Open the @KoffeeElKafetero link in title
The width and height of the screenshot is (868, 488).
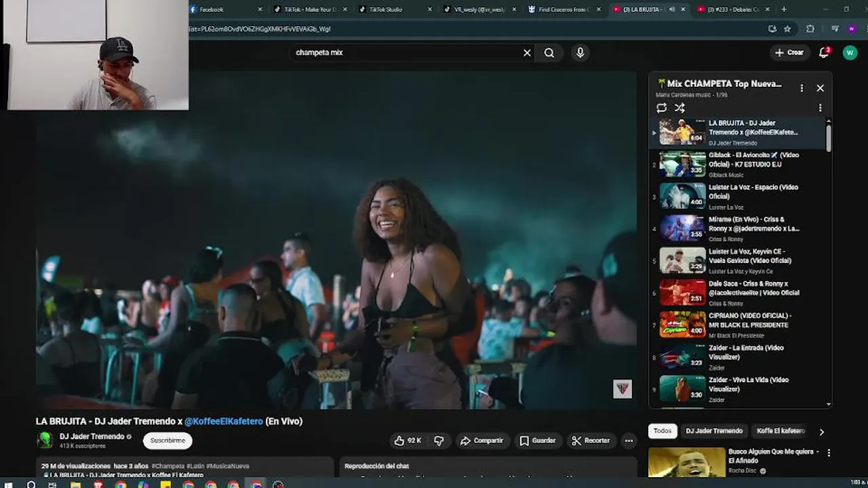[x=224, y=421]
